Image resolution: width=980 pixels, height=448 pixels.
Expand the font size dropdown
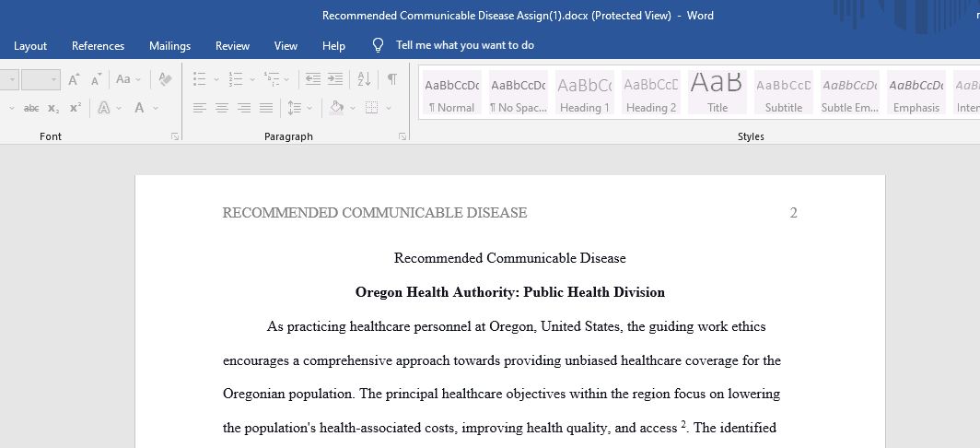coord(53,80)
